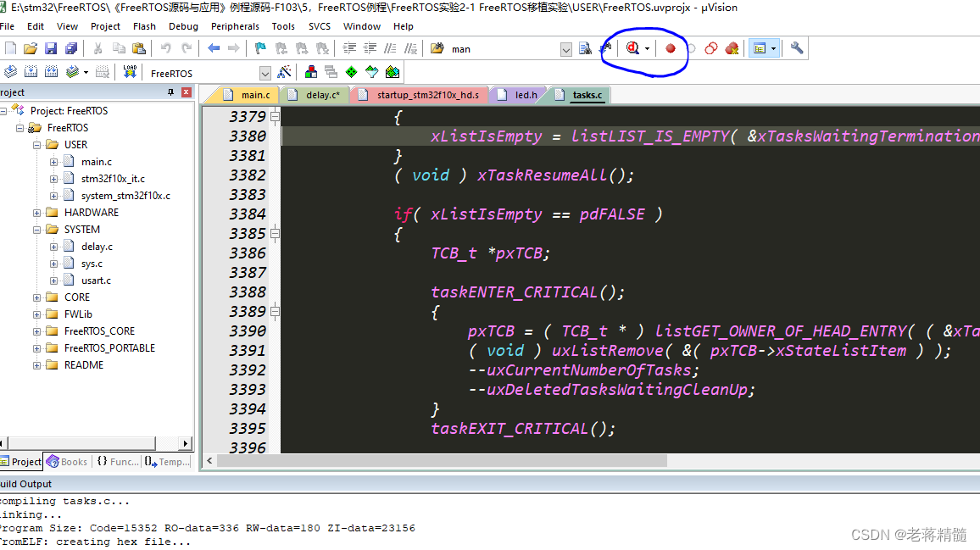Screen dimensions: 980x550
Task: Open the Pack Installer icon
Action: (393, 72)
